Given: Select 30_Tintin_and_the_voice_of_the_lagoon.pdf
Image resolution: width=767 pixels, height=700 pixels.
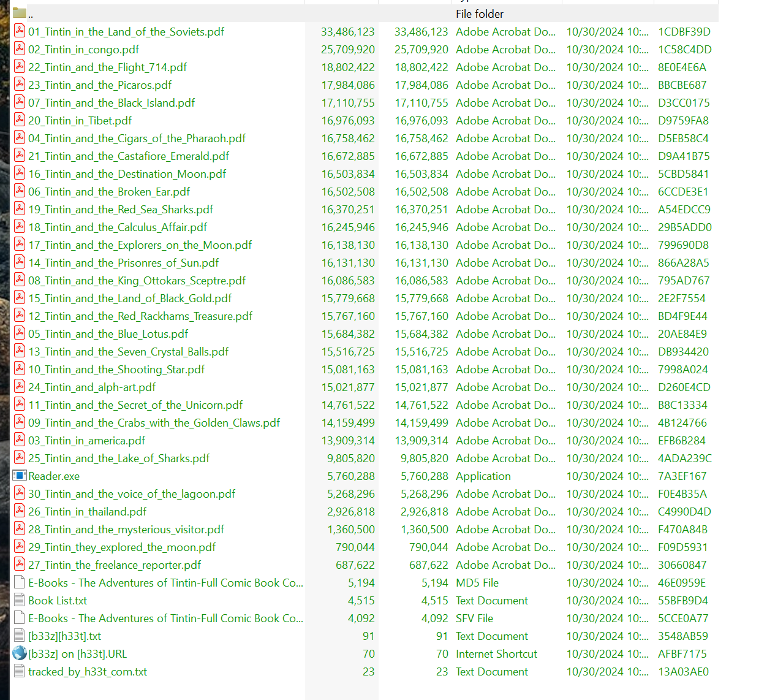Looking at the screenshot, I should [132, 494].
